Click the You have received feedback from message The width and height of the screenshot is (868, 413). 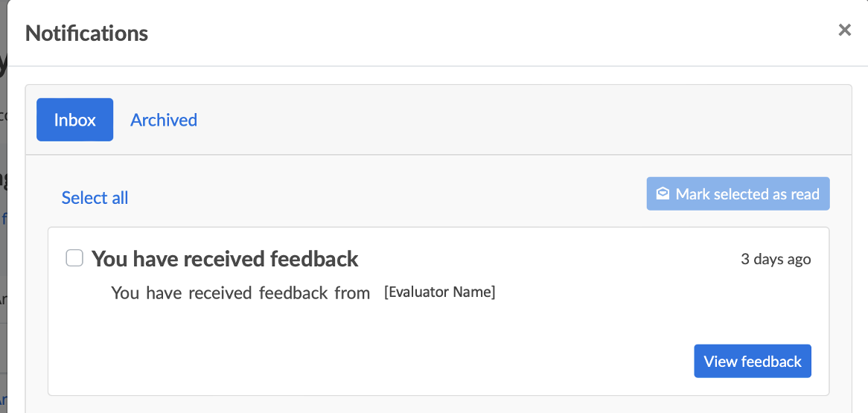(x=240, y=292)
